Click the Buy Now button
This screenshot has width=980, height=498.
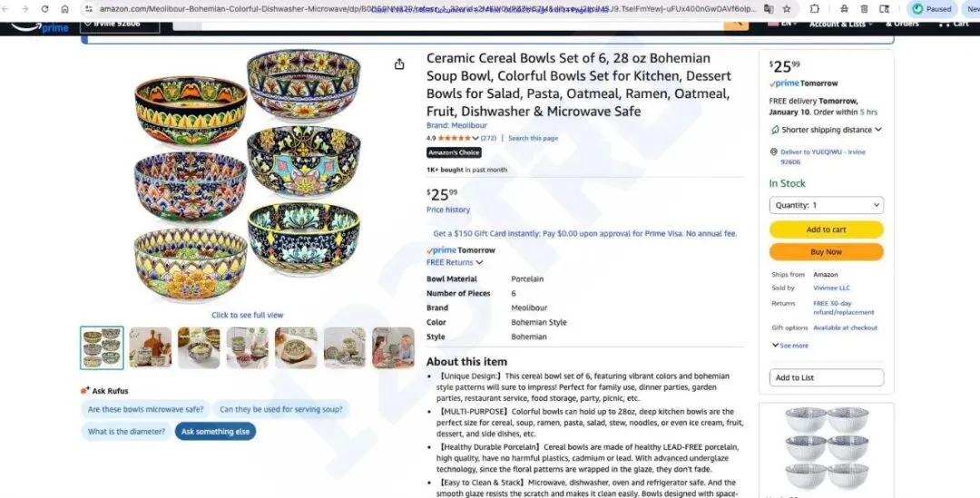pyautogui.click(x=827, y=252)
